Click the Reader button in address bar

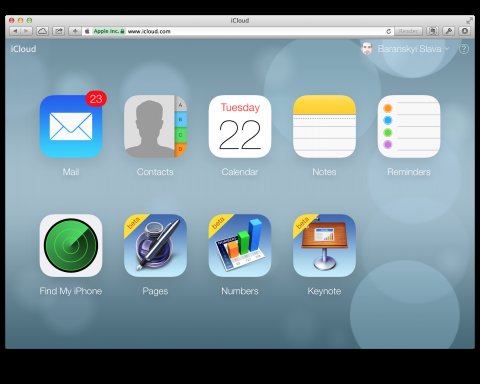point(408,31)
